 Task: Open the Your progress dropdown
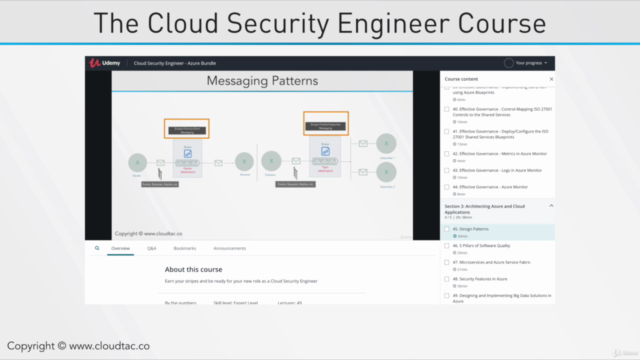531,63
